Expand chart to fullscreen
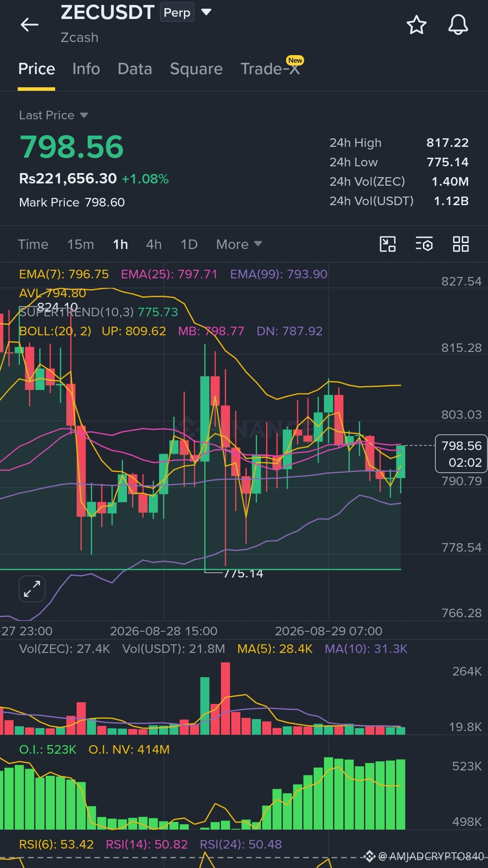 (32, 589)
